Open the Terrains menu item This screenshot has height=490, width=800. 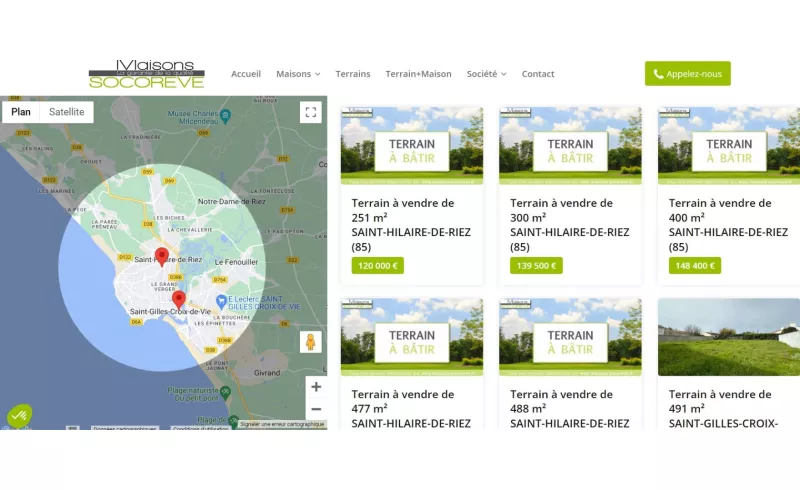pos(352,74)
